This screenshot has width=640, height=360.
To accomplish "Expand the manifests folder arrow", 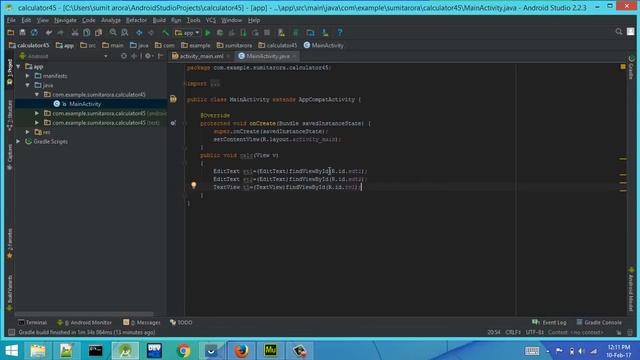I will [x=28, y=76].
